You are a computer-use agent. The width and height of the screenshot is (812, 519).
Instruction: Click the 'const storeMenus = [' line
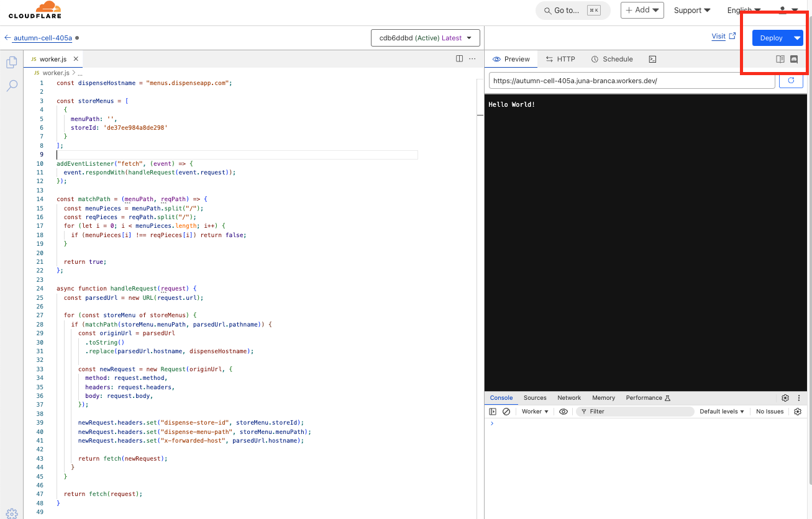[93, 101]
